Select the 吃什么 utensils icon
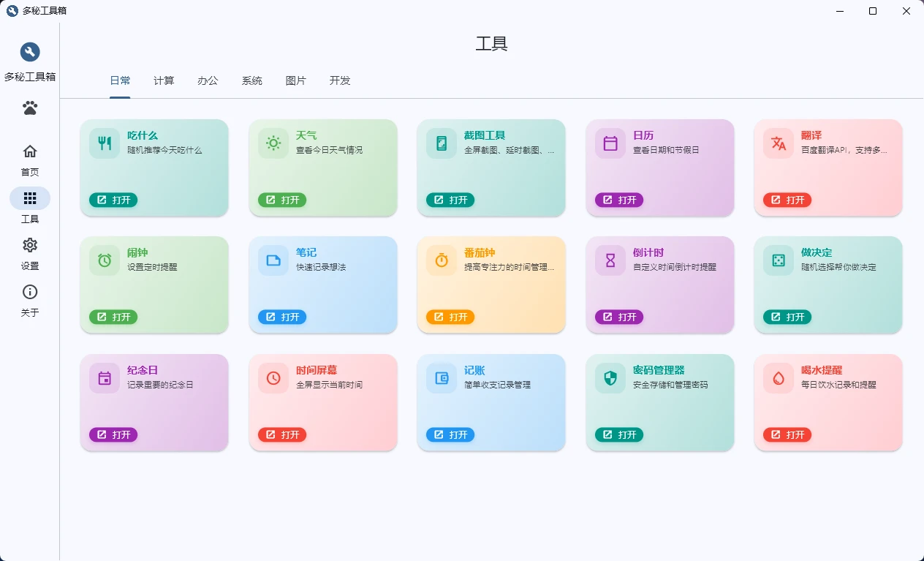Screen dimensions: 924x561 [x=104, y=143]
